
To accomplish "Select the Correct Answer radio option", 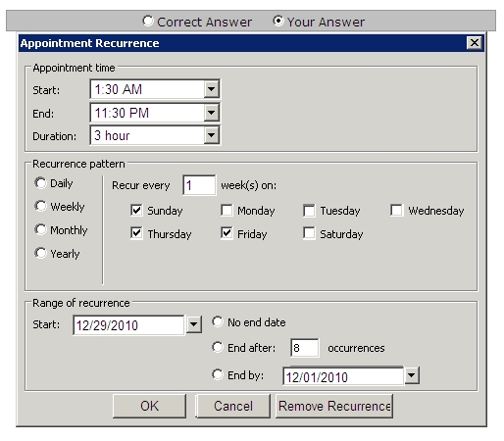I will pyautogui.click(x=148, y=22).
